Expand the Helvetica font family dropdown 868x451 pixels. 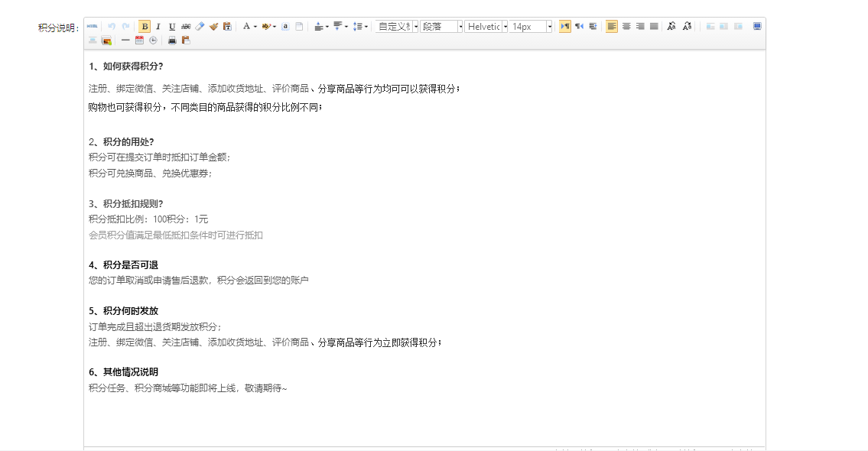point(505,27)
